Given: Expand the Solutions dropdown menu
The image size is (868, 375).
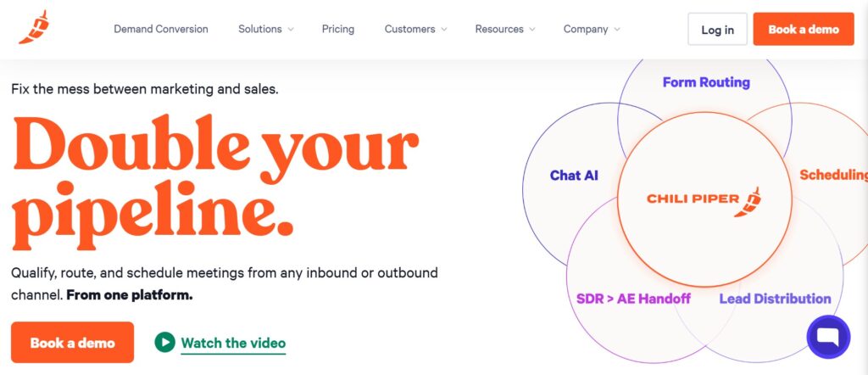Looking at the screenshot, I should (265, 29).
